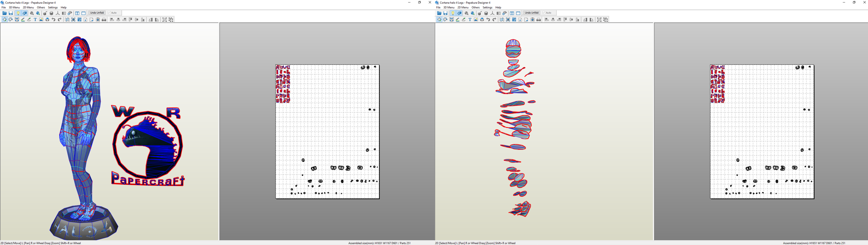Open Others menu in left window
Image resolution: width=868 pixels, height=245 pixels.
point(41,7)
